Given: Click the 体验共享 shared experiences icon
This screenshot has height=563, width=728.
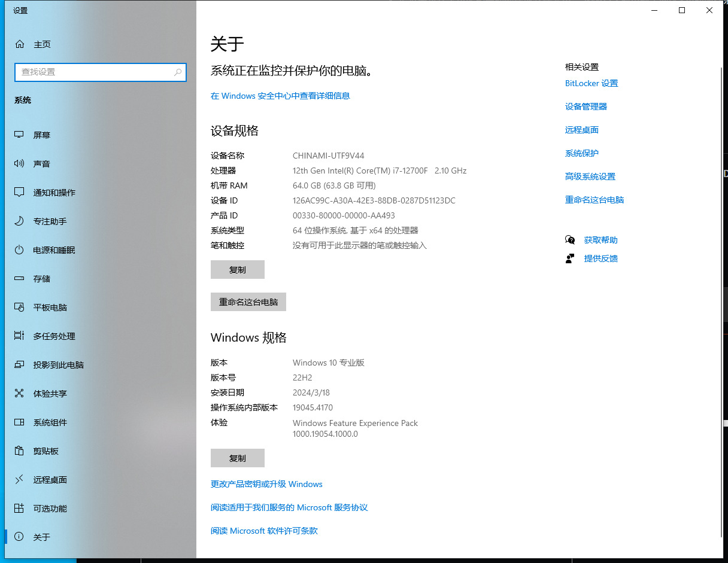Looking at the screenshot, I should coord(19,394).
